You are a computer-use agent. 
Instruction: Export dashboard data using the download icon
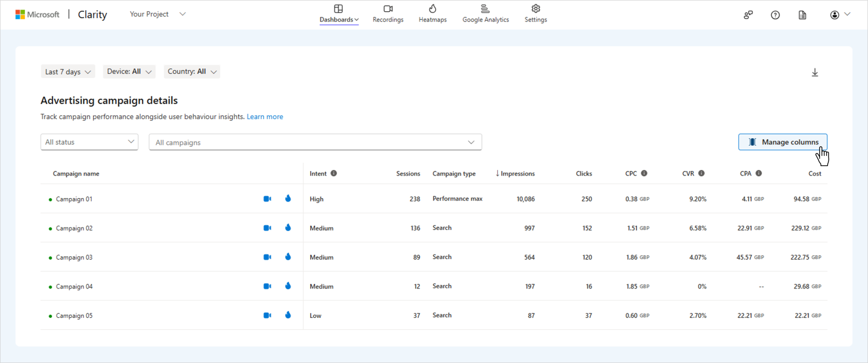coord(815,72)
